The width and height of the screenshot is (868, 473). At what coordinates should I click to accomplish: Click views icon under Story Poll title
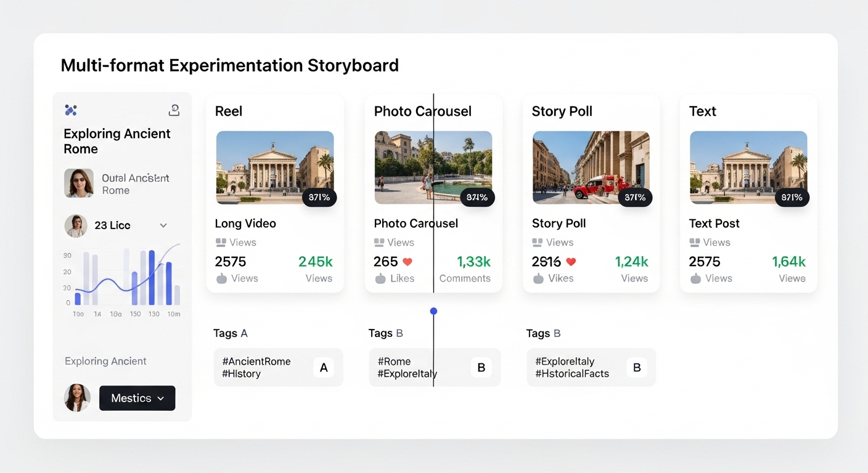pos(538,243)
